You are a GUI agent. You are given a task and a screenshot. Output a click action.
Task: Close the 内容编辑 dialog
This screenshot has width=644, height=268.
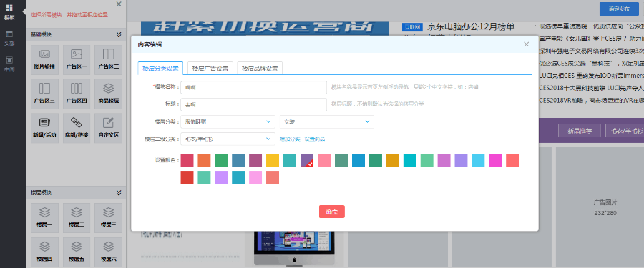526,44
